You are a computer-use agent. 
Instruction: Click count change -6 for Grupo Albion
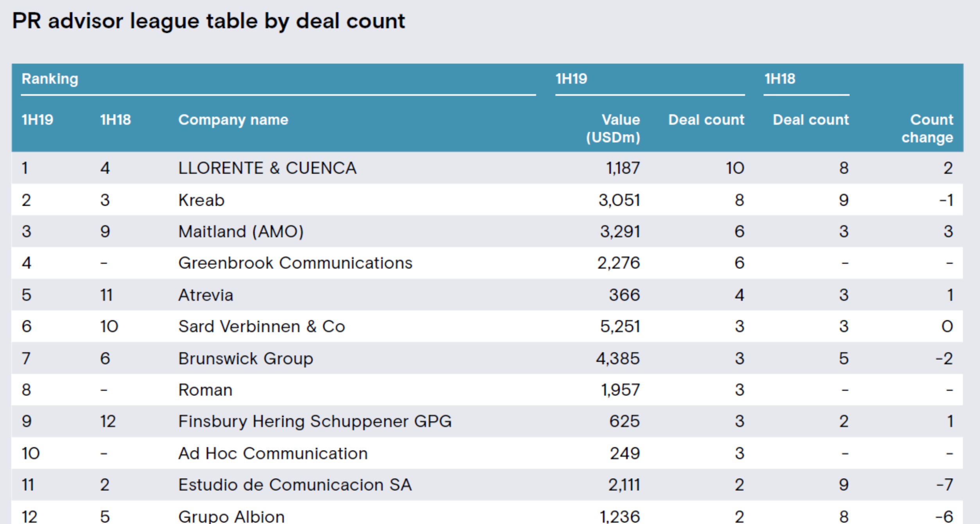click(944, 517)
